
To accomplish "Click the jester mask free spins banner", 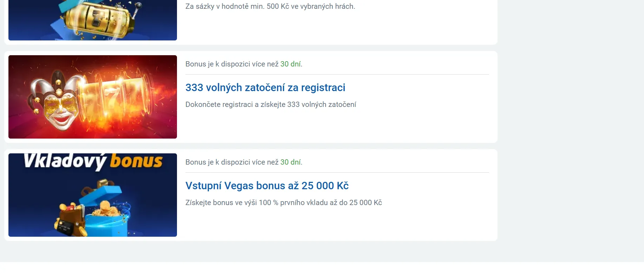I will click(92, 97).
